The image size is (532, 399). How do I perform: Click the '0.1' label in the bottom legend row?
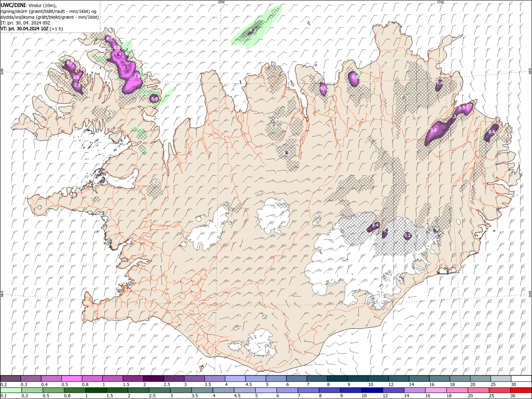3,396
